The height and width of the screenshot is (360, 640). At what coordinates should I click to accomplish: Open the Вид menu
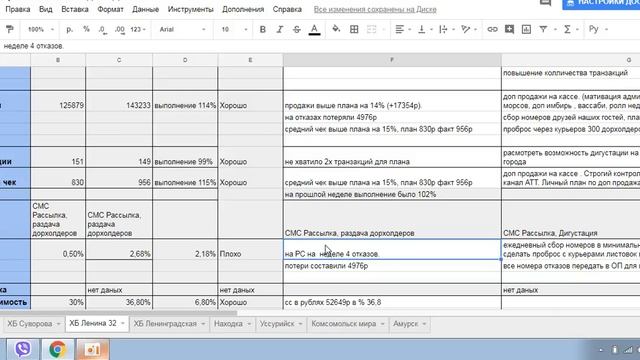tap(46, 9)
